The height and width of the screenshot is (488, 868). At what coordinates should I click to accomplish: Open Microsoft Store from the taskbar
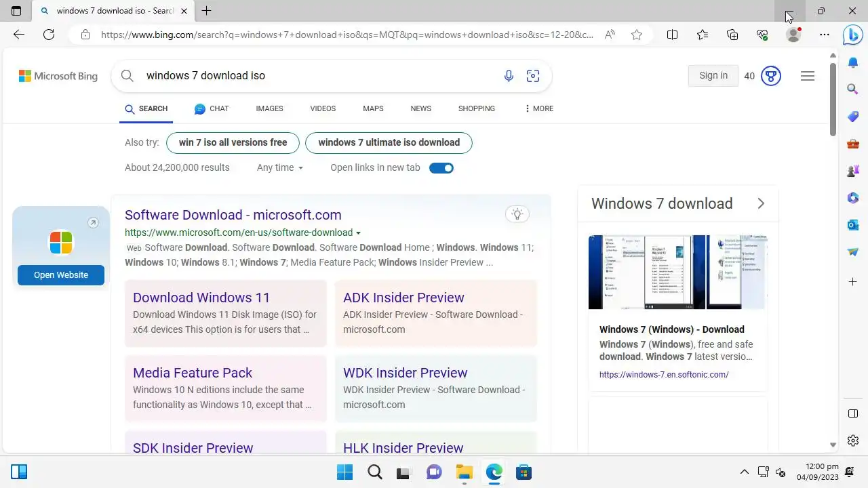[x=524, y=472]
